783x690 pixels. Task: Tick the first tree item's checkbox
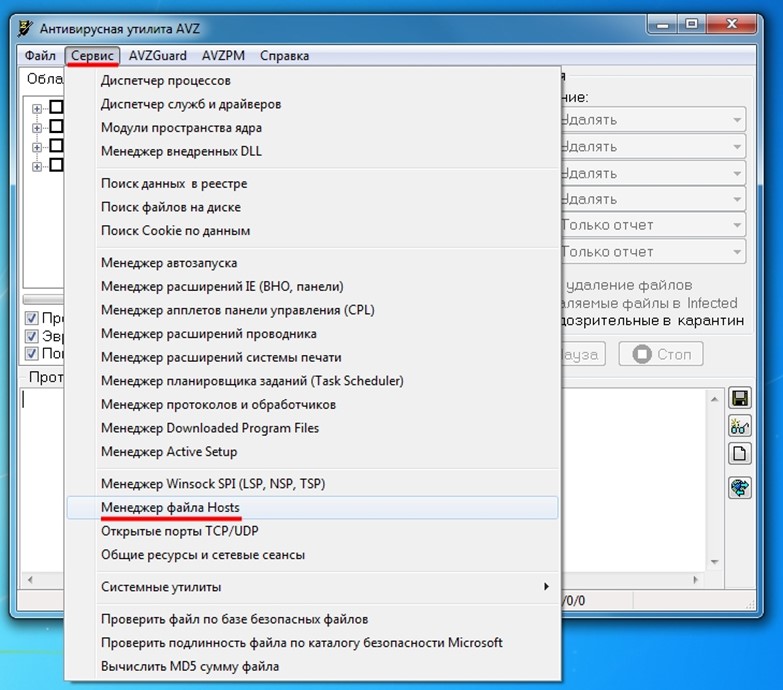56,107
